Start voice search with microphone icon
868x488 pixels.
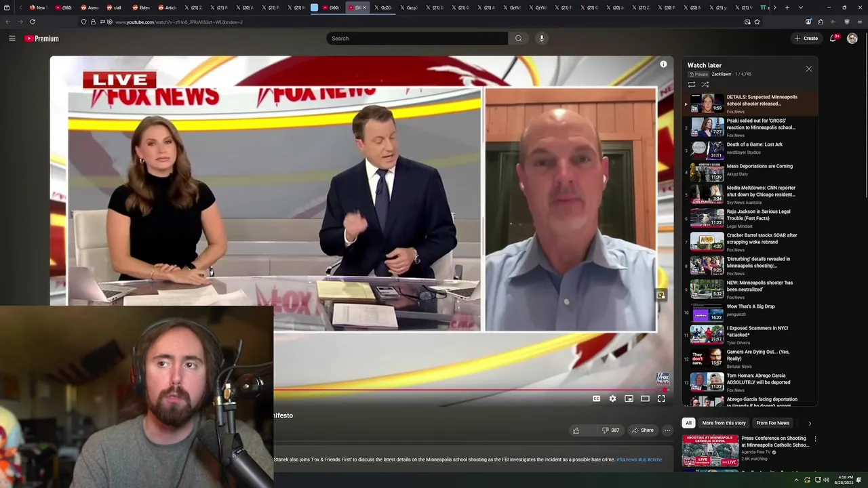541,39
